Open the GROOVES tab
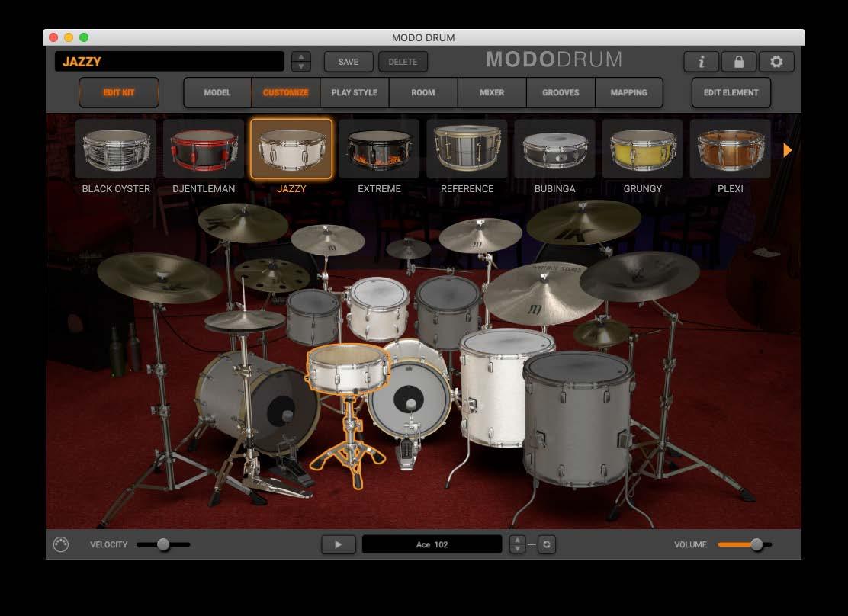 561,92
